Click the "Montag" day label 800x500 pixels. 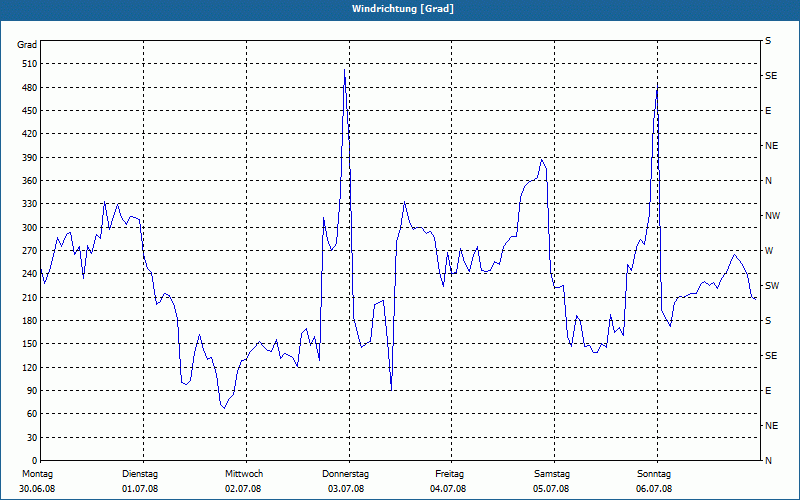[37, 474]
